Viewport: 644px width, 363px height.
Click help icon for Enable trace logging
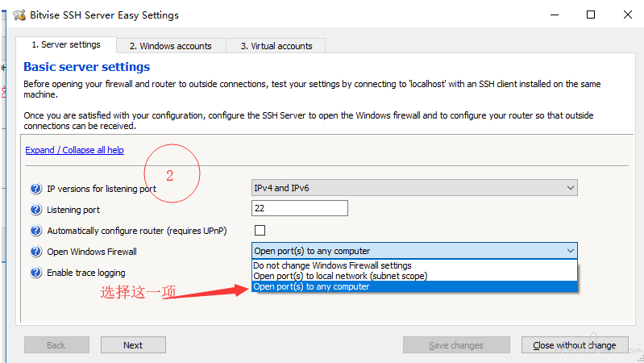tap(35, 272)
